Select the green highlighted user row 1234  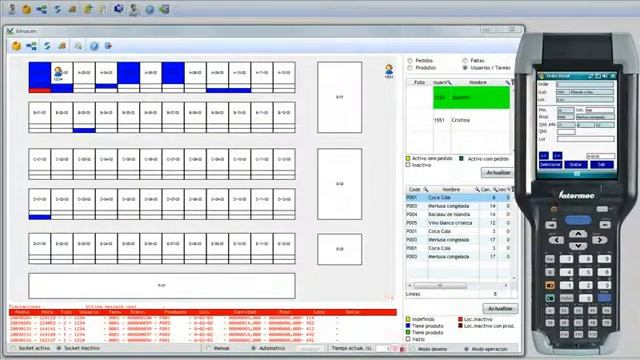pyautogui.click(x=471, y=98)
